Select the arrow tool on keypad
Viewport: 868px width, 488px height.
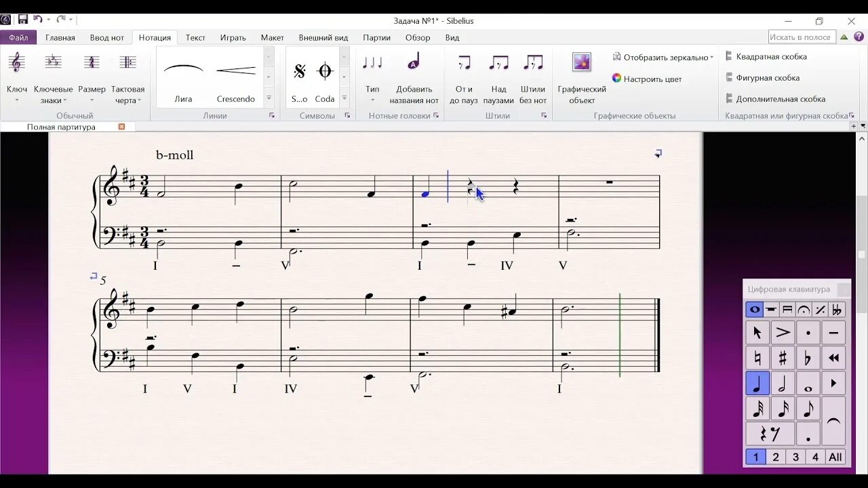coord(757,333)
